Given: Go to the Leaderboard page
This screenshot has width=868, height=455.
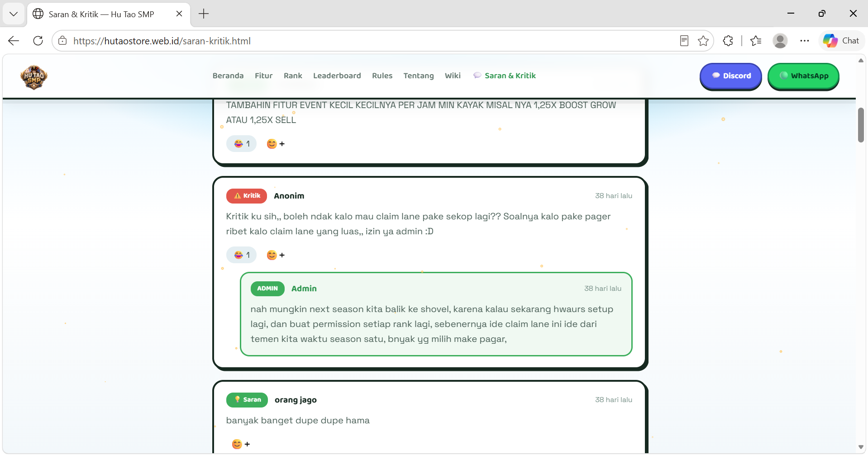Looking at the screenshot, I should (x=337, y=76).
